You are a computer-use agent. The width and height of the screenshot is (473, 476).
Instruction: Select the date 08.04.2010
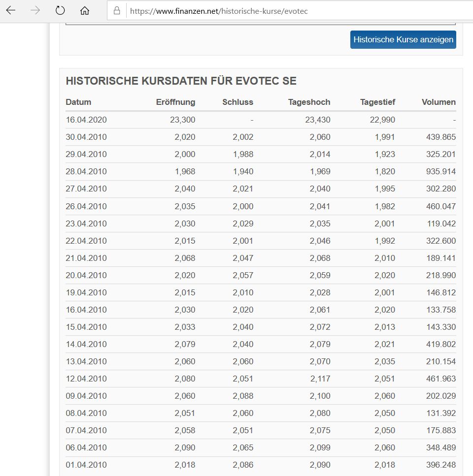point(86,413)
